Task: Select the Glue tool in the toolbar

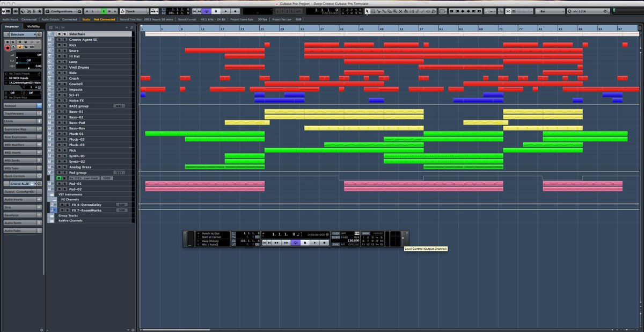Action: coord(384,11)
